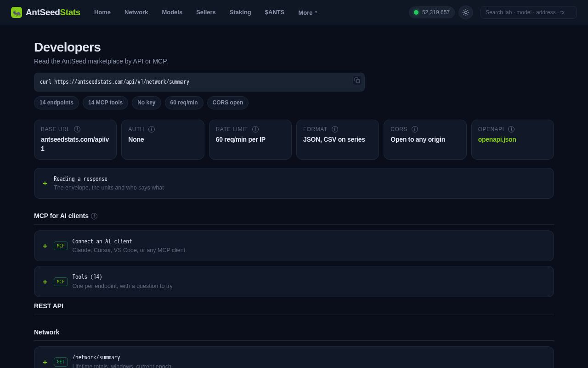The width and height of the screenshot is (588, 368).
Task: Expand the Connect an AI client panel
Action: [x=294, y=246]
